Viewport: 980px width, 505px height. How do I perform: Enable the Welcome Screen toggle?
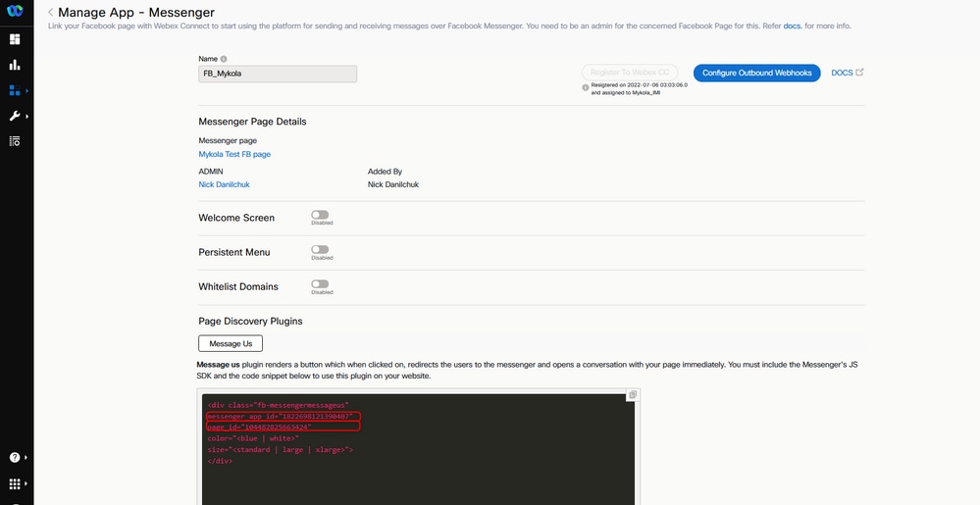coord(320,215)
